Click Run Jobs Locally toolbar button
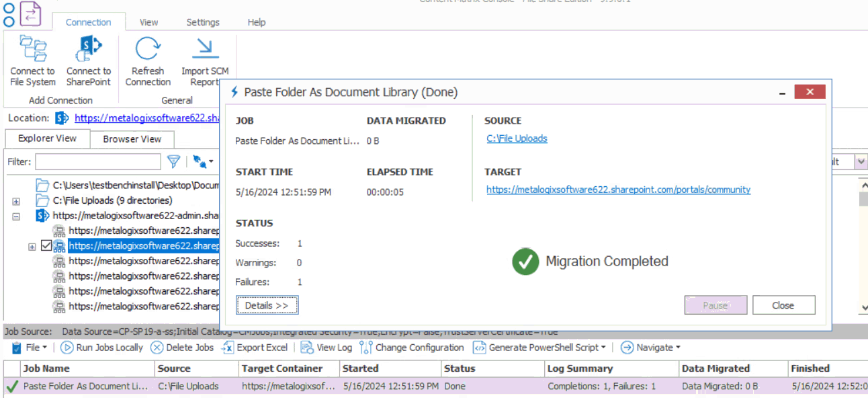The width and height of the screenshot is (868, 398). (x=101, y=348)
